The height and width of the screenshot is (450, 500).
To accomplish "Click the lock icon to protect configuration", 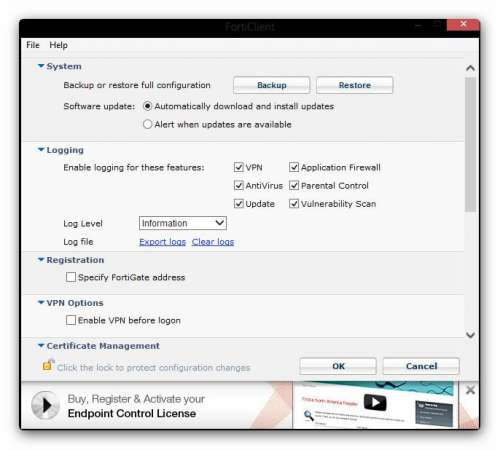I will coord(48,365).
